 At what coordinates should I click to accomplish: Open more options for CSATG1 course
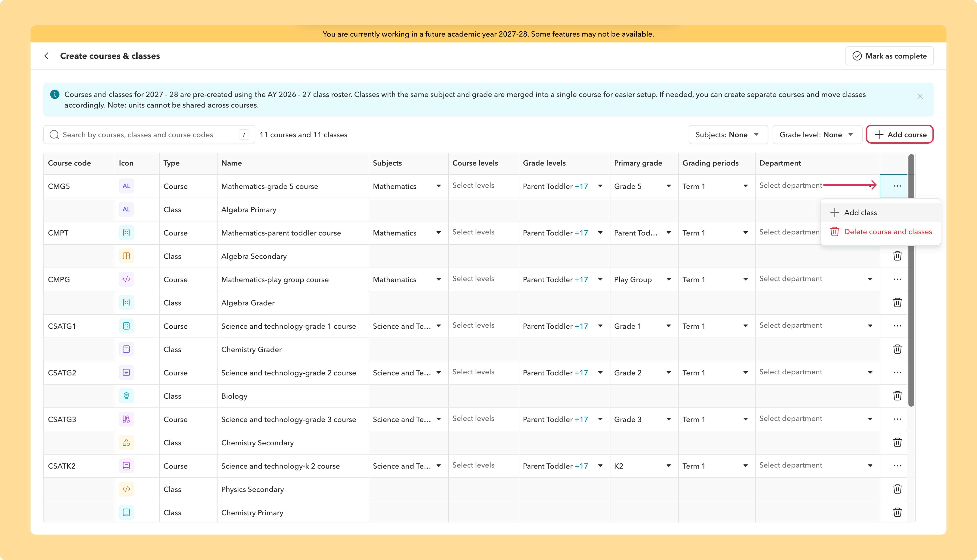pos(897,326)
